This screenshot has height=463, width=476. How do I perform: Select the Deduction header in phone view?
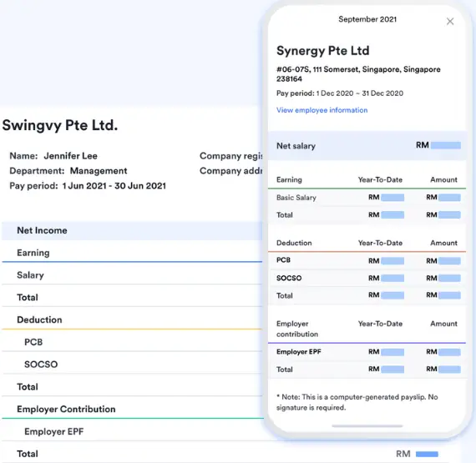(294, 243)
